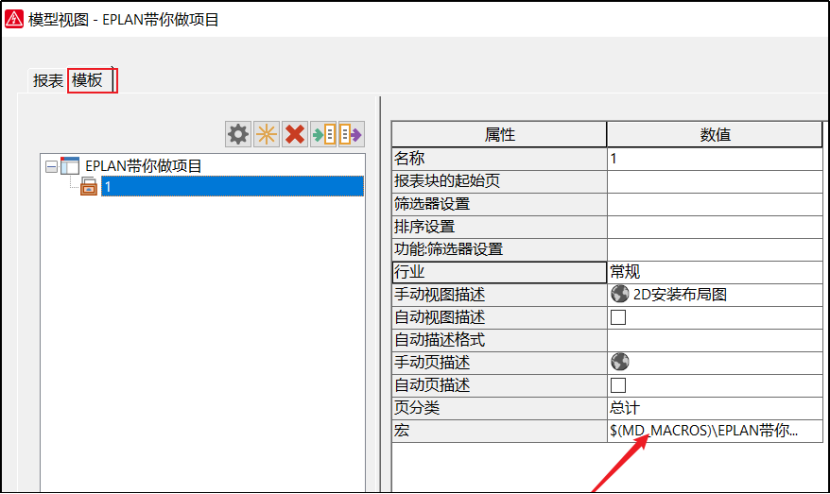The image size is (830, 494).
Task: Click the 名称 property label
Action: pos(409,158)
